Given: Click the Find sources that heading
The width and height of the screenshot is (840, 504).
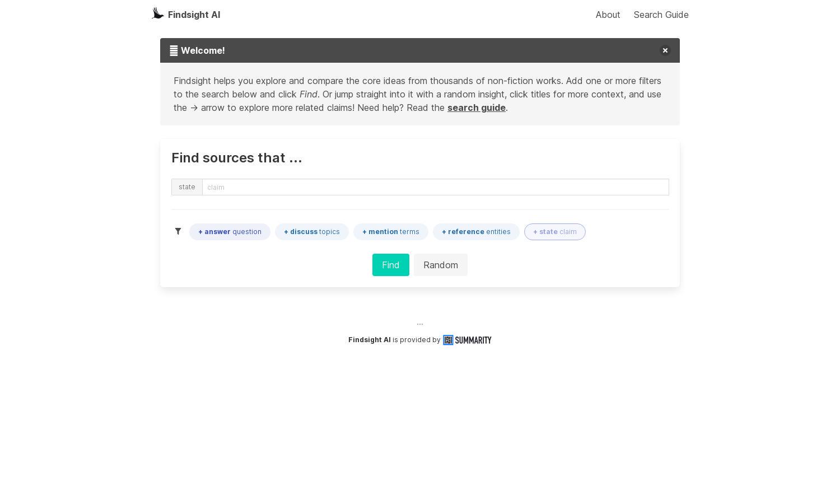Looking at the screenshot, I should [236, 158].
